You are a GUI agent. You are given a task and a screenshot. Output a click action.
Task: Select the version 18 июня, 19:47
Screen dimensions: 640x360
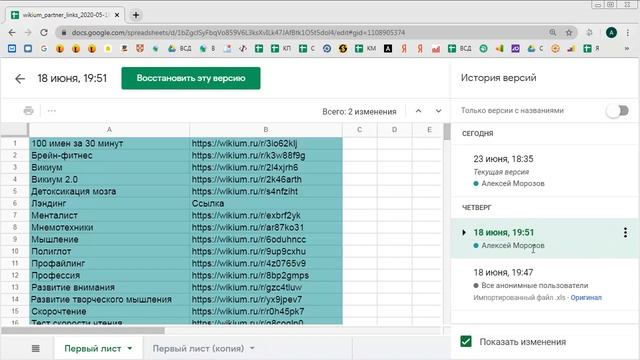(544, 284)
